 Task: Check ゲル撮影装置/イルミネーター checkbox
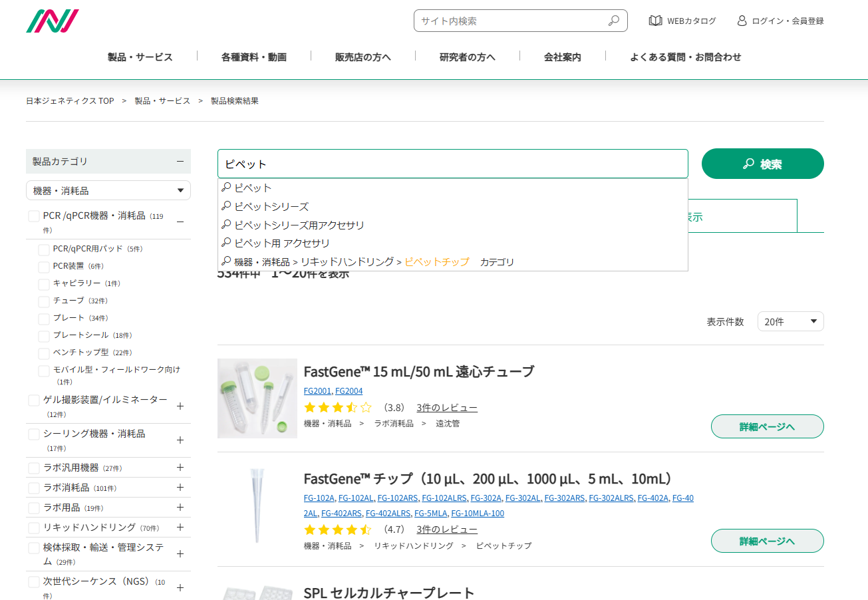(34, 400)
